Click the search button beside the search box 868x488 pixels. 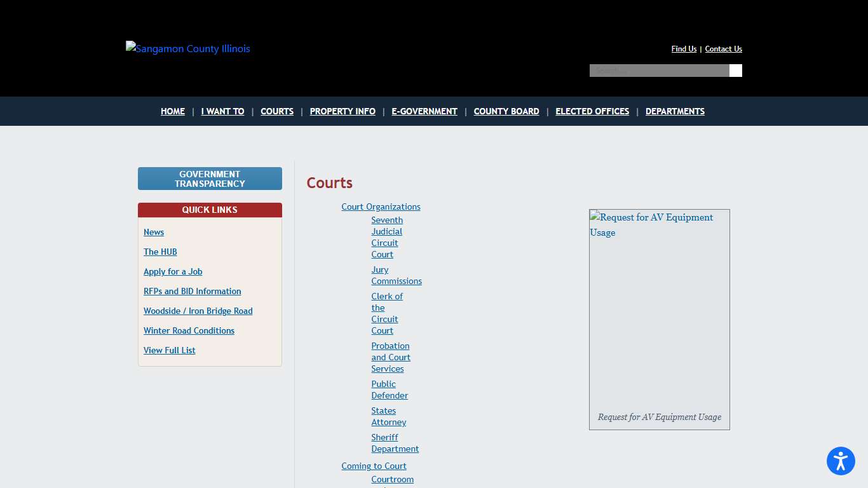pos(735,71)
